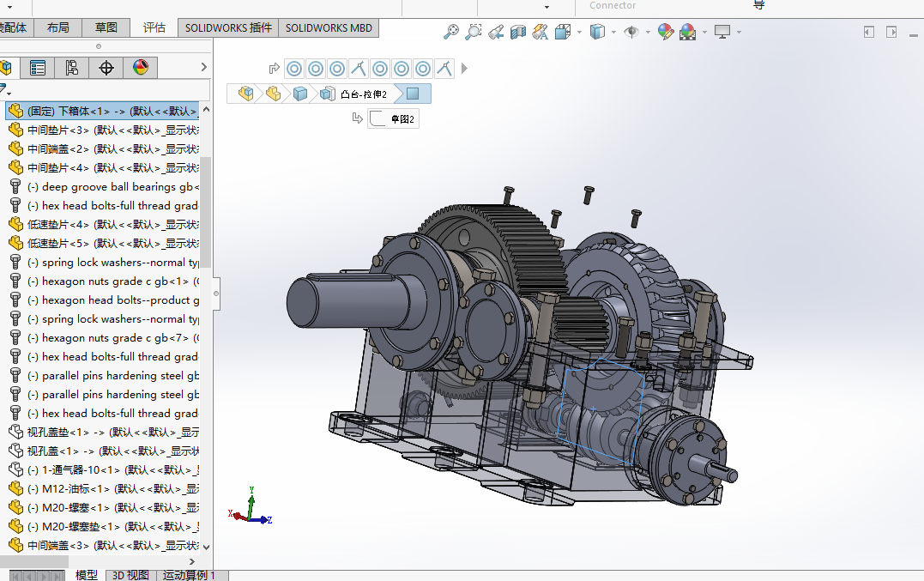Click the feature tree scroll-down arrow
This screenshot has height=581, width=924.
click(x=206, y=547)
